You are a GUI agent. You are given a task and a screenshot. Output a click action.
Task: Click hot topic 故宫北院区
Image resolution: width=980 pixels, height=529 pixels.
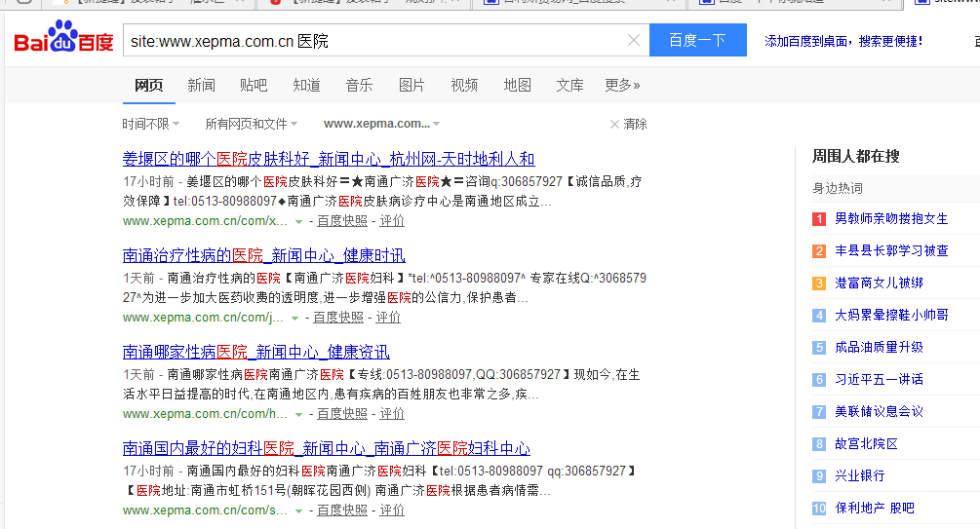[x=866, y=444]
